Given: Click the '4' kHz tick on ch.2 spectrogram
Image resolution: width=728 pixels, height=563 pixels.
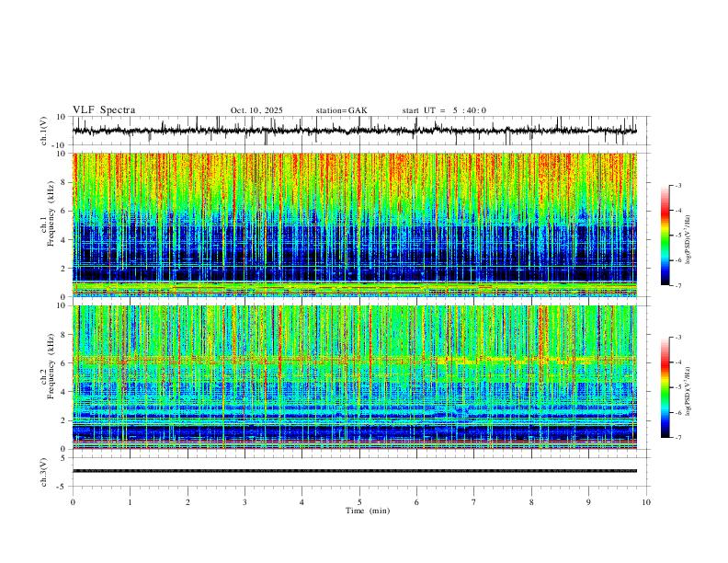Looking at the screenshot, I should click(64, 392).
